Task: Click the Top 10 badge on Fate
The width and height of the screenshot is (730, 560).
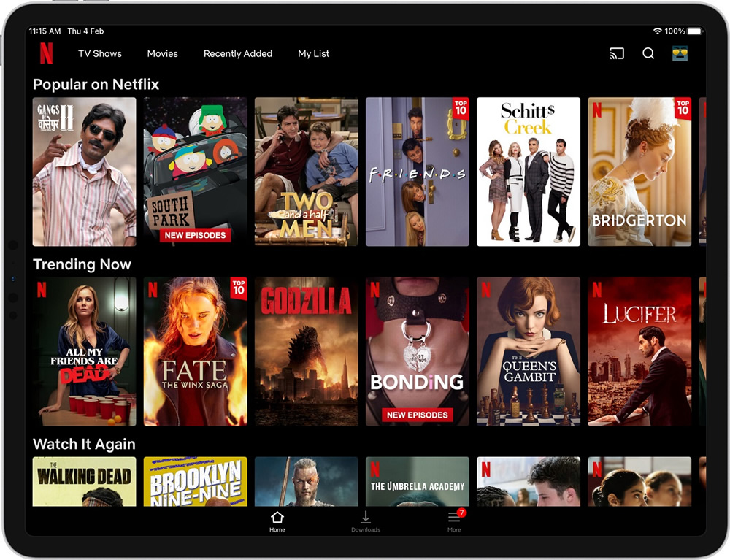Action: click(239, 288)
